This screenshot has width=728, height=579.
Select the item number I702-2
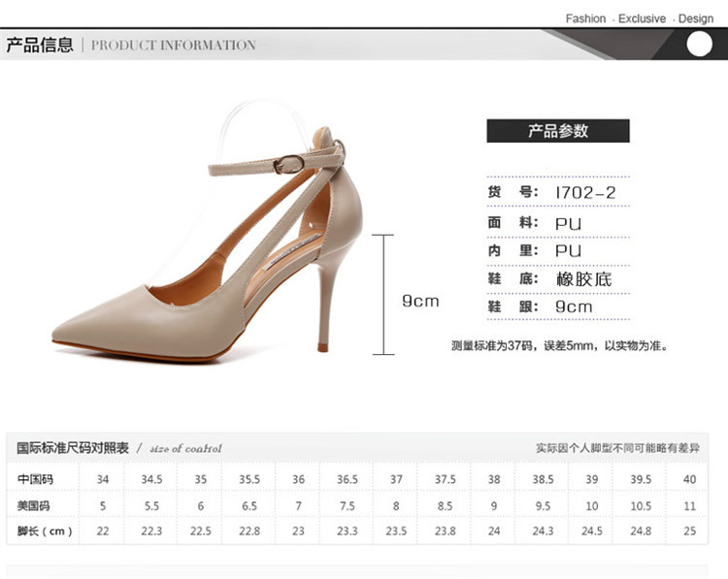[x=584, y=192]
